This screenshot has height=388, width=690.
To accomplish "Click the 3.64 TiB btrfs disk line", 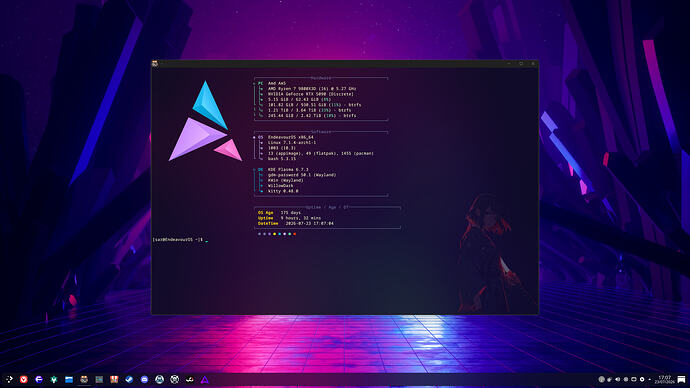I will click(x=309, y=110).
